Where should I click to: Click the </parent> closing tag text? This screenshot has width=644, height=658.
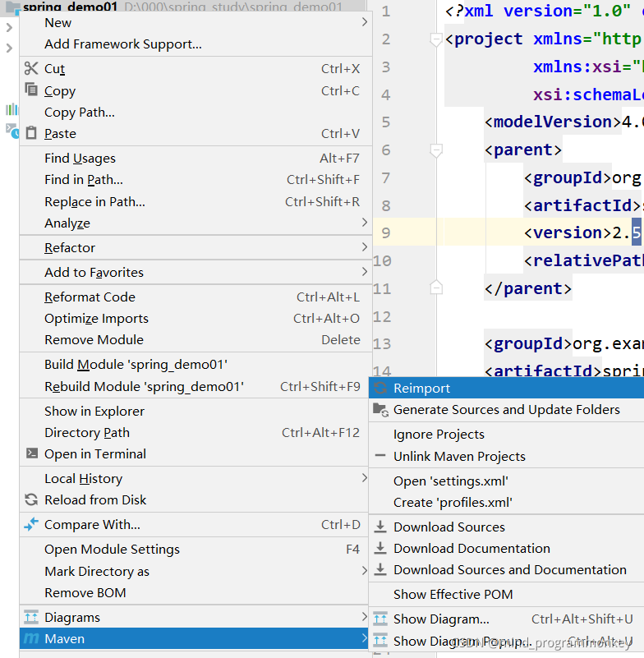(528, 288)
